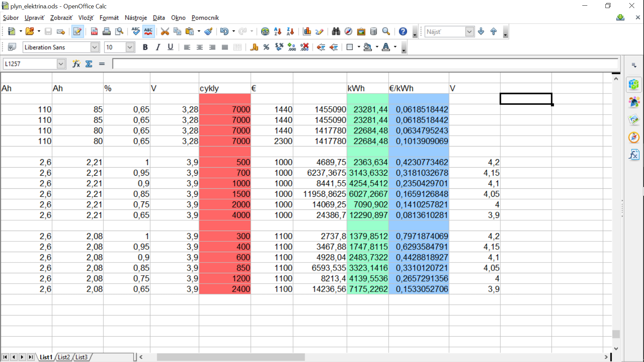Click the Print file icon
This screenshot has height=362, width=644.
click(107, 32)
